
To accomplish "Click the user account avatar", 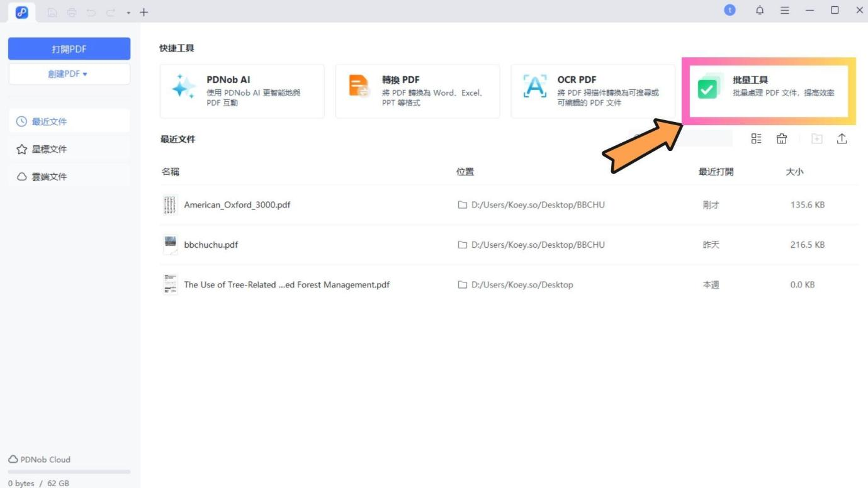I will pyautogui.click(x=730, y=10).
